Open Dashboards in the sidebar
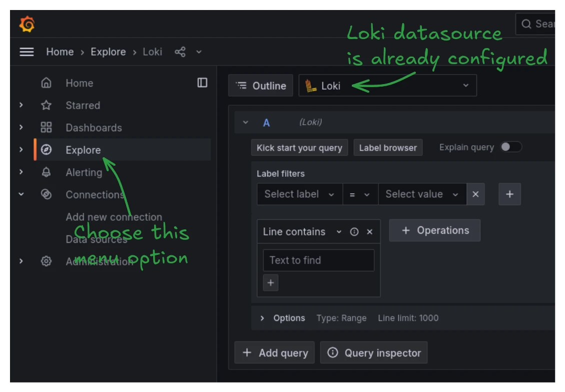 point(94,128)
